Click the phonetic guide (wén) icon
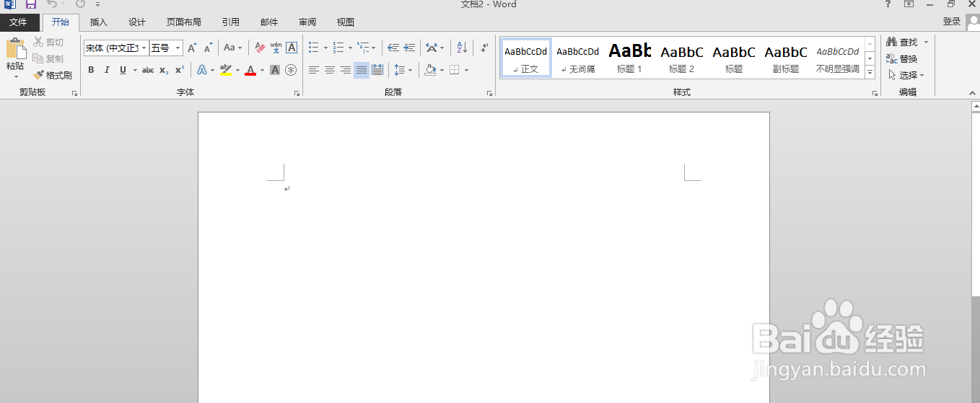 [x=276, y=48]
